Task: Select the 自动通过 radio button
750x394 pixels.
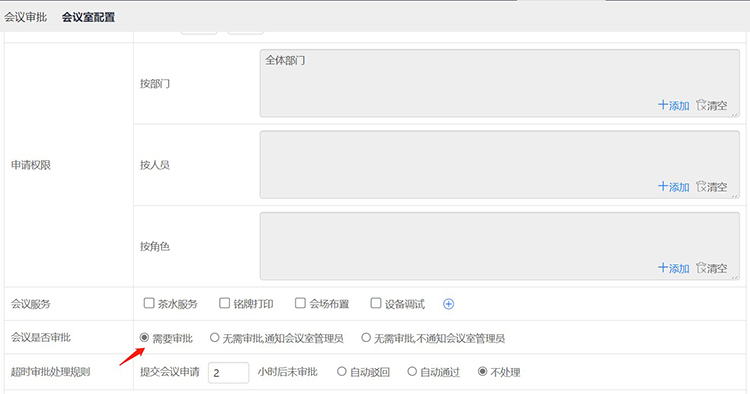Action: click(412, 372)
